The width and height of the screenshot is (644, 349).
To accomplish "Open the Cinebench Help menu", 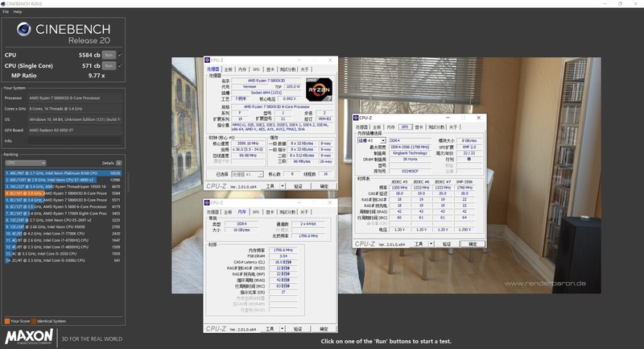I will (x=18, y=12).
